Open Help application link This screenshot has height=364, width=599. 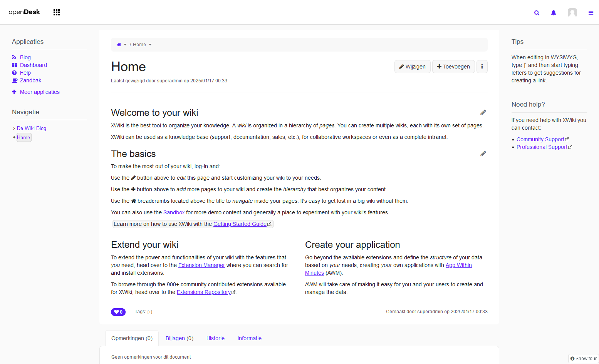point(25,73)
